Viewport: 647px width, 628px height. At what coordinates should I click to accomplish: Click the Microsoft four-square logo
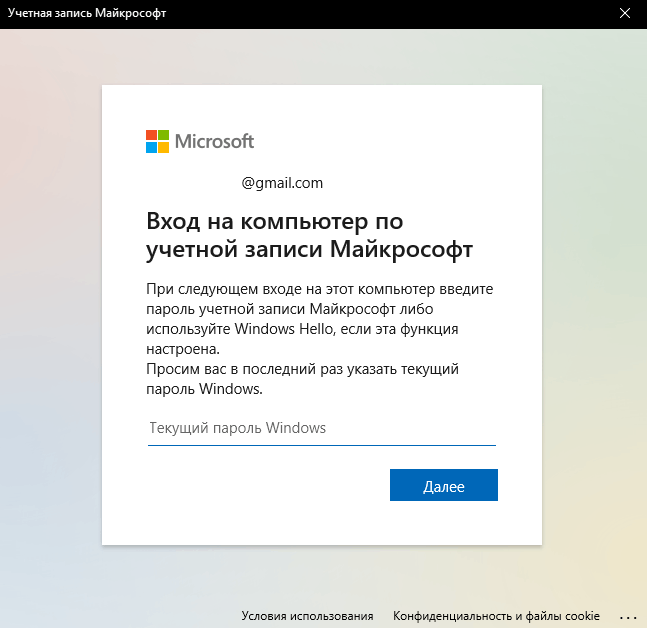coord(157,142)
